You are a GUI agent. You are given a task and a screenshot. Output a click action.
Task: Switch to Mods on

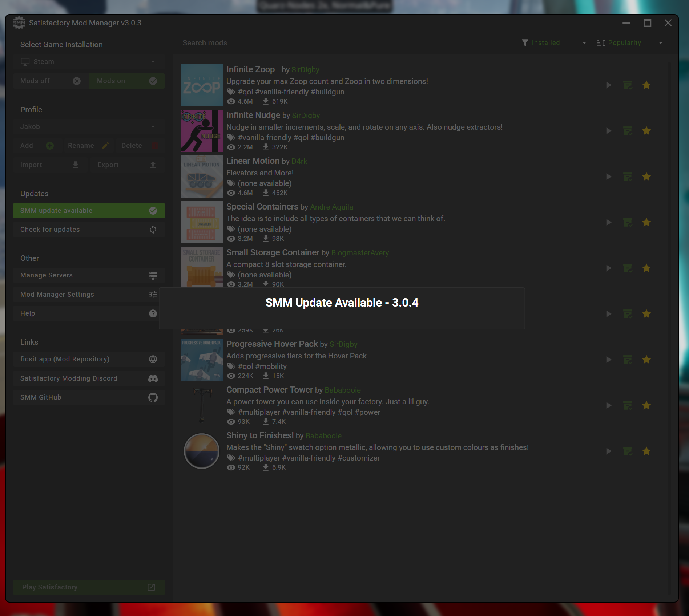point(127,81)
